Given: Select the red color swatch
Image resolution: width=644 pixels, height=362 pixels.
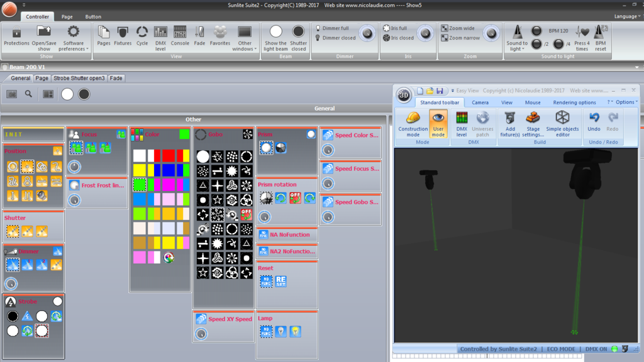Looking at the screenshot, I should (x=169, y=156).
